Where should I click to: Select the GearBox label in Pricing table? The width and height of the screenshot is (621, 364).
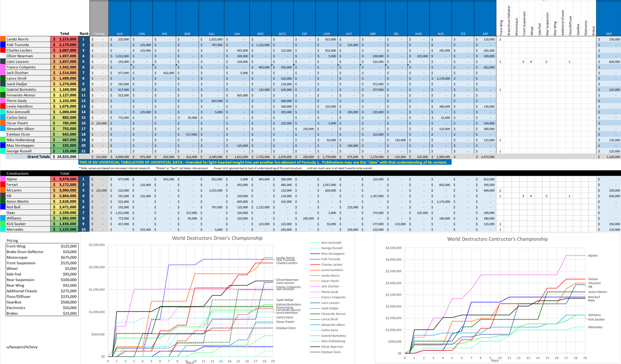(x=14, y=302)
